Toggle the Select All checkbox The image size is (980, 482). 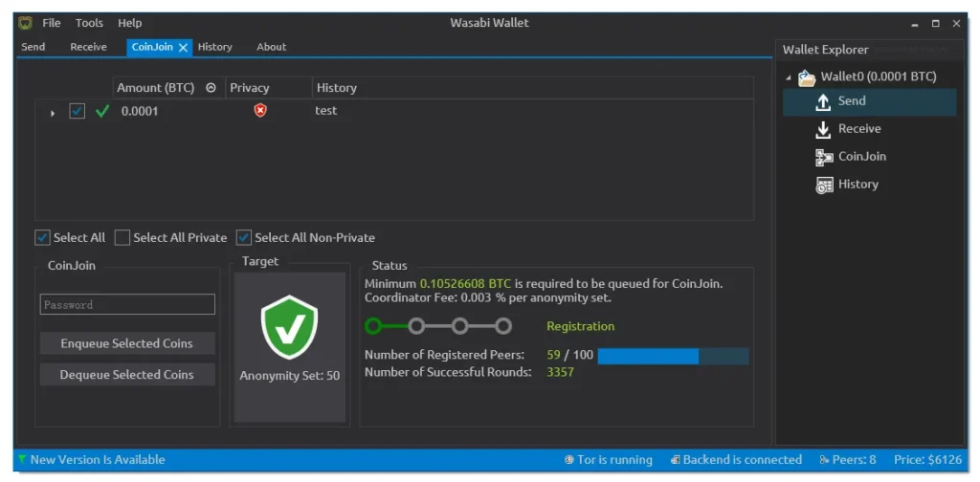click(x=42, y=237)
